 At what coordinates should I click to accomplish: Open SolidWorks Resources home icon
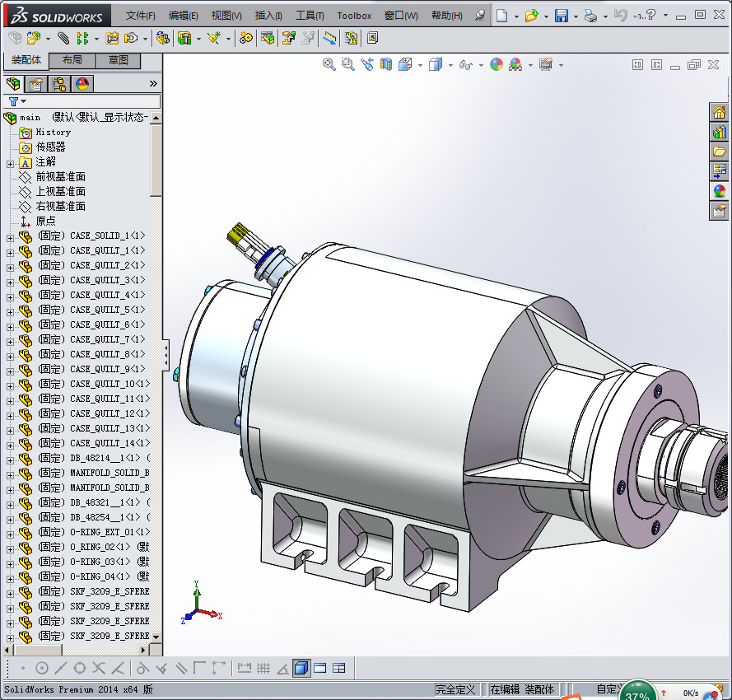coord(719,112)
